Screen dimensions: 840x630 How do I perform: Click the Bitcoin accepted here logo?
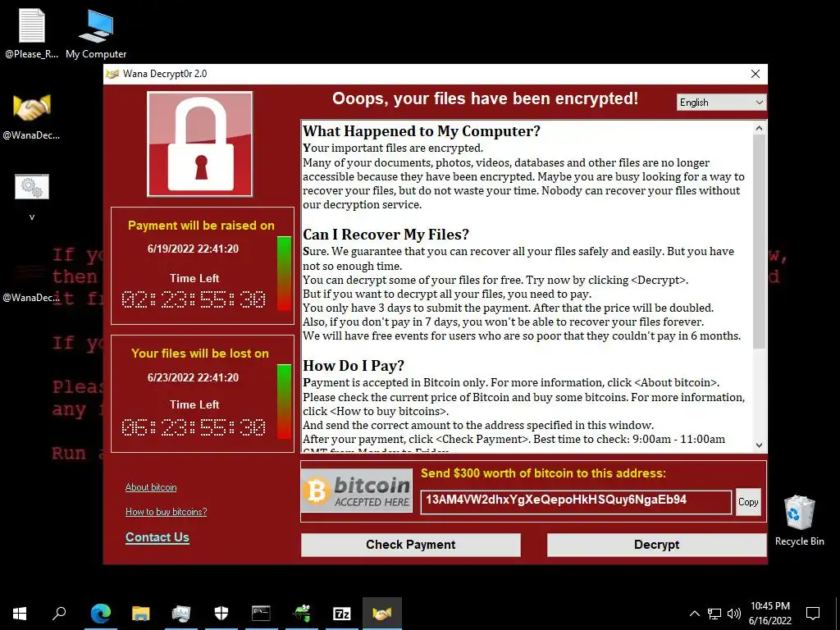click(x=357, y=491)
